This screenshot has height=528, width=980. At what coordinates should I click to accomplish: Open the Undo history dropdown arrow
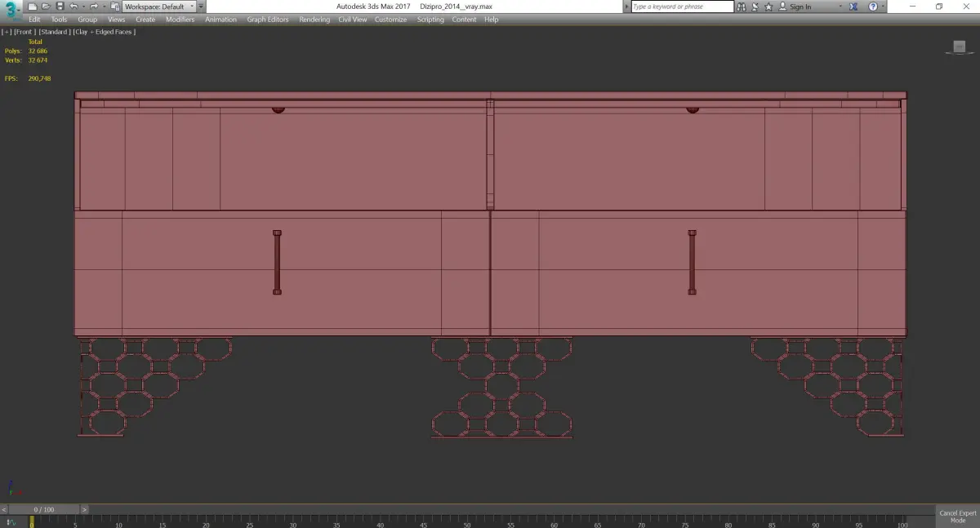point(83,7)
